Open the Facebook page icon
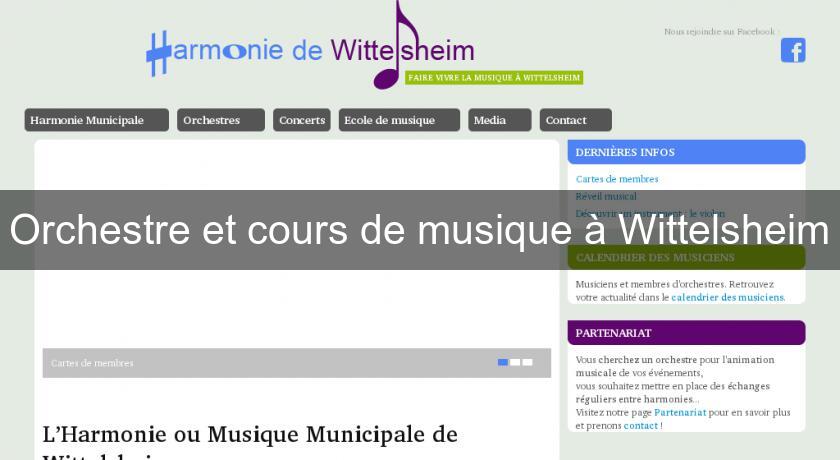The width and height of the screenshot is (840, 460). click(793, 50)
